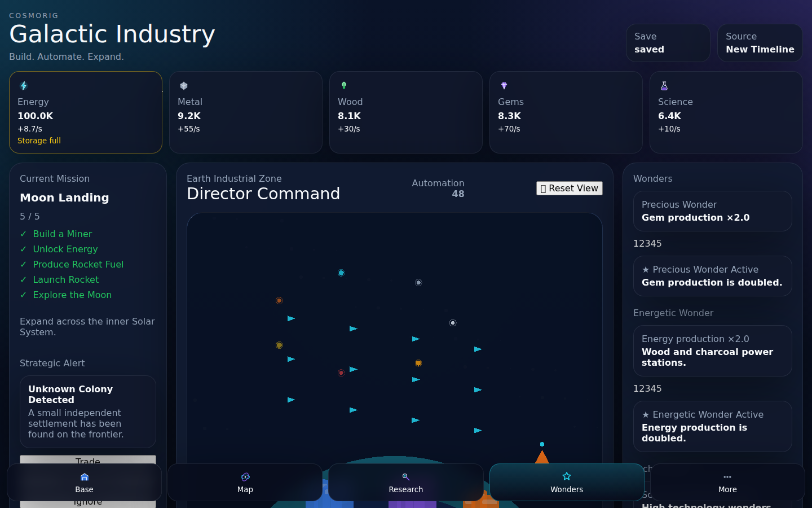
Task: Click the "Storage full" warning
Action: (x=39, y=141)
